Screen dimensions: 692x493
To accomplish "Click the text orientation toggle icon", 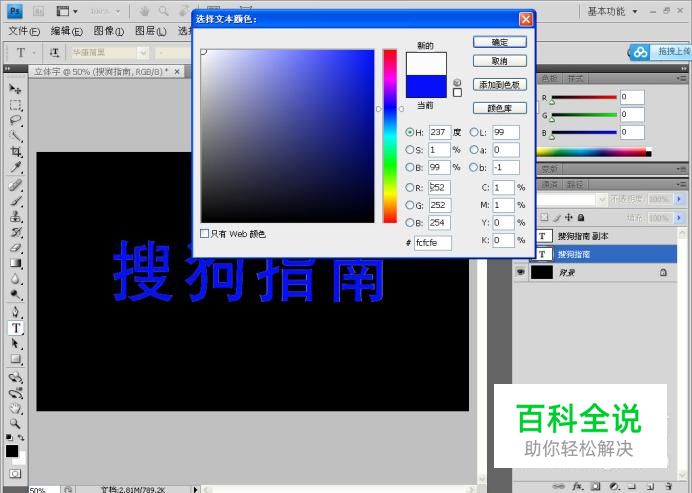I will (54, 53).
